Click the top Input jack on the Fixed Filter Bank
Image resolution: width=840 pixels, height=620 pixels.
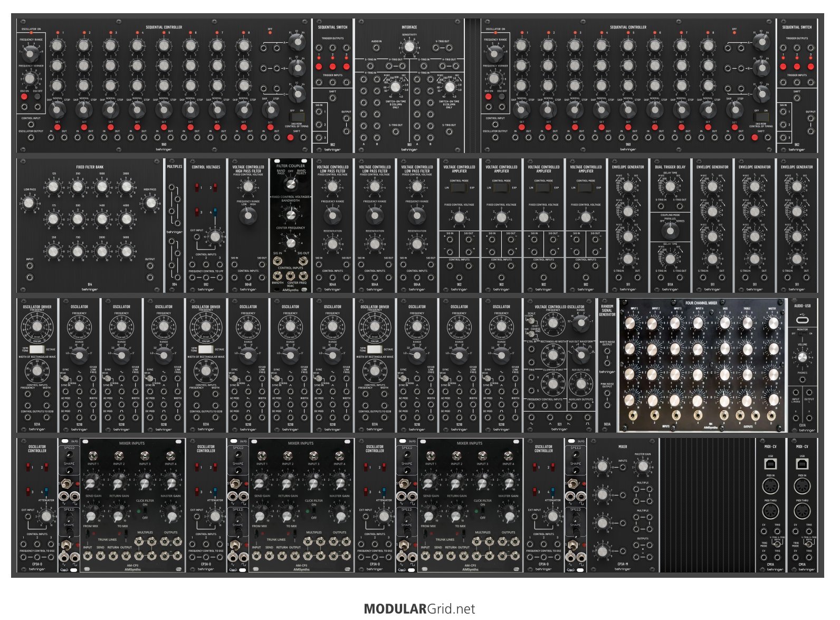pyautogui.click(x=30, y=266)
